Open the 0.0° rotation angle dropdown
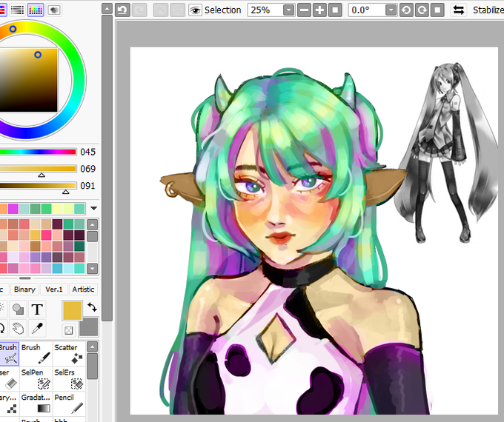The width and height of the screenshot is (504, 422). click(391, 10)
